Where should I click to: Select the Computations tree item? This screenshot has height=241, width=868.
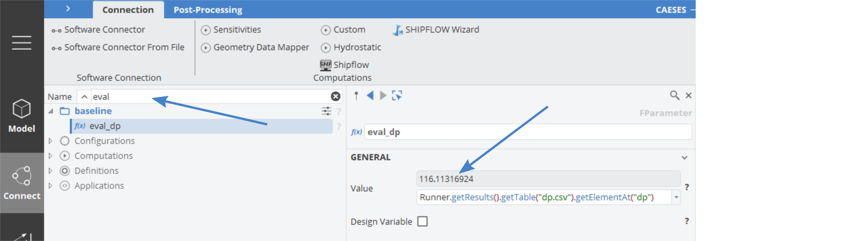click(x=104, y=156)
